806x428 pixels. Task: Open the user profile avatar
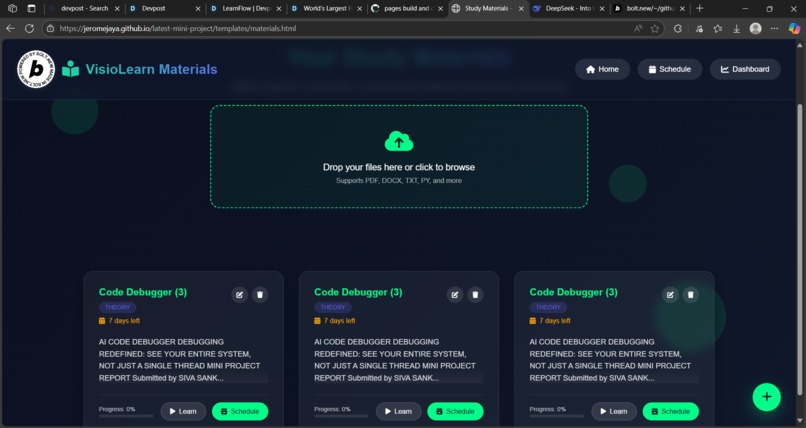tap(756, 28)
